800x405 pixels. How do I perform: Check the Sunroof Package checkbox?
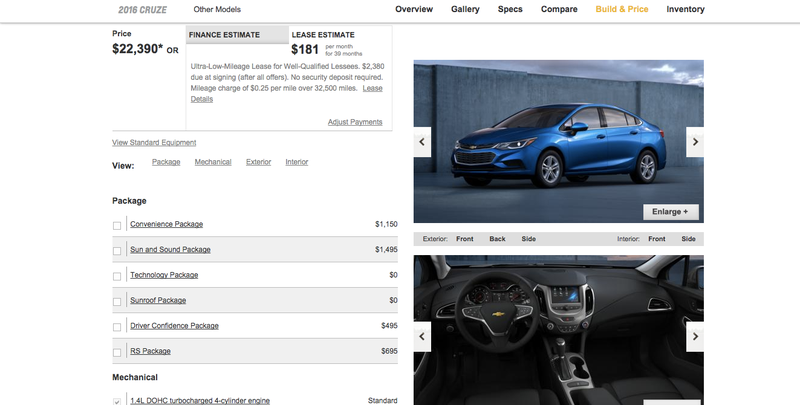117,302
